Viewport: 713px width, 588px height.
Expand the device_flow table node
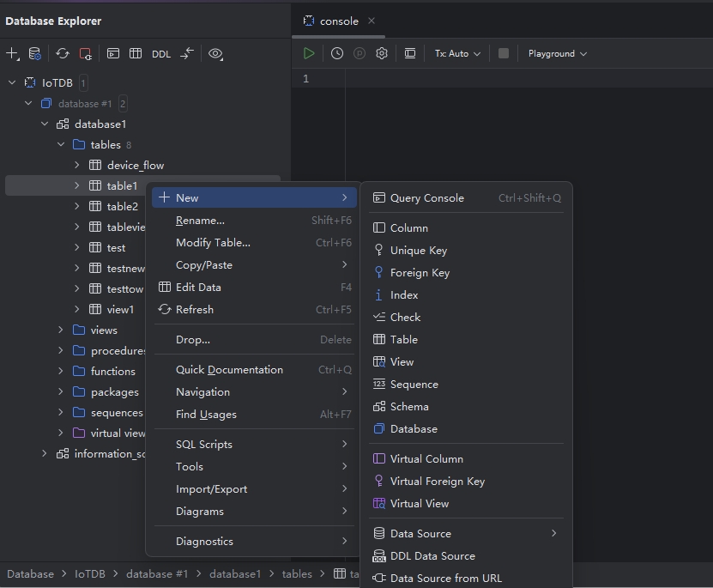point(77,166)
